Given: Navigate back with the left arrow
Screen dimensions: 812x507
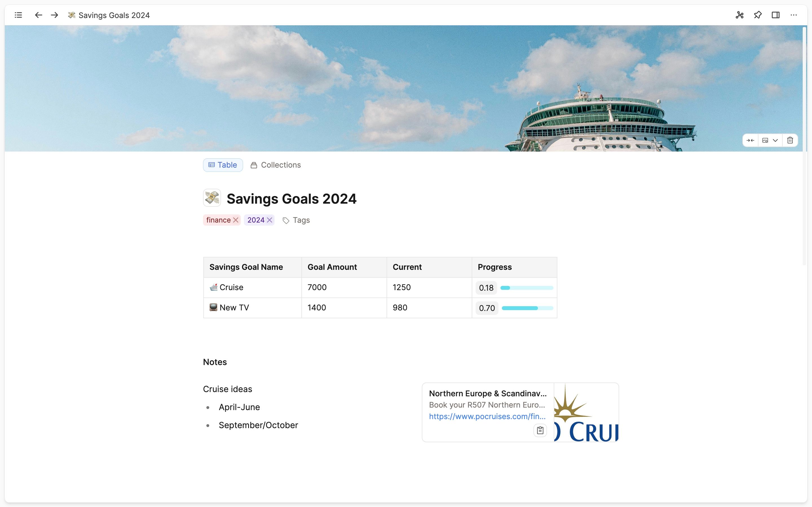Looking at the screenshot, I should point(38,15).
